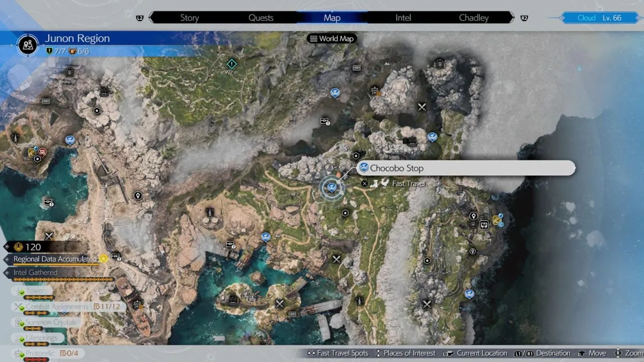Click the R stick icon before Zoom
The image size is (644, 362).
point(619,353)
